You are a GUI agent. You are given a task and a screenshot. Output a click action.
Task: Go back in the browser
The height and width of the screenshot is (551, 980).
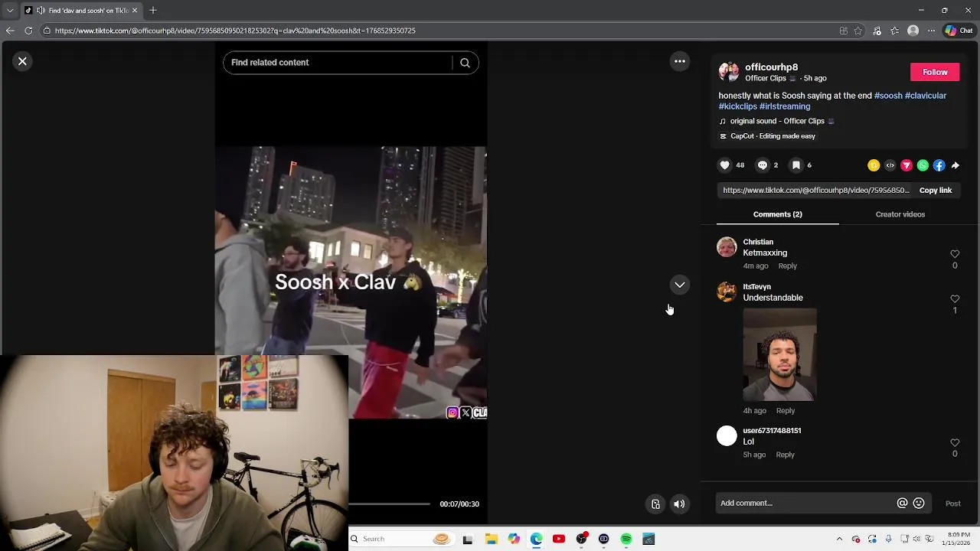point(10,31)
